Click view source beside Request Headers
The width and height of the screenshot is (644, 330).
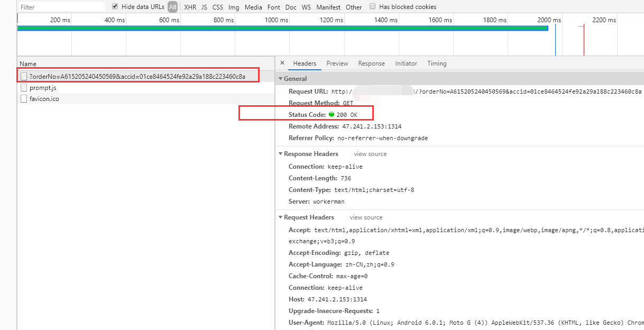click(x=366, y=217)
